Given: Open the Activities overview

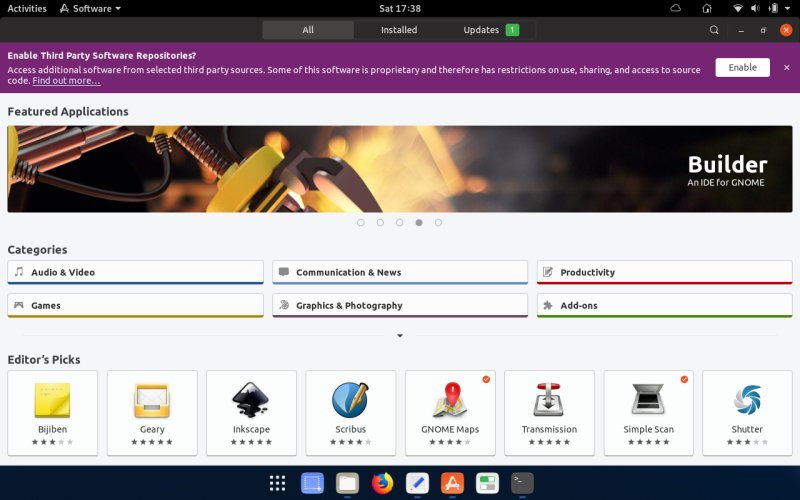Looking at the screenshot, I should click(x=27, y=8).
